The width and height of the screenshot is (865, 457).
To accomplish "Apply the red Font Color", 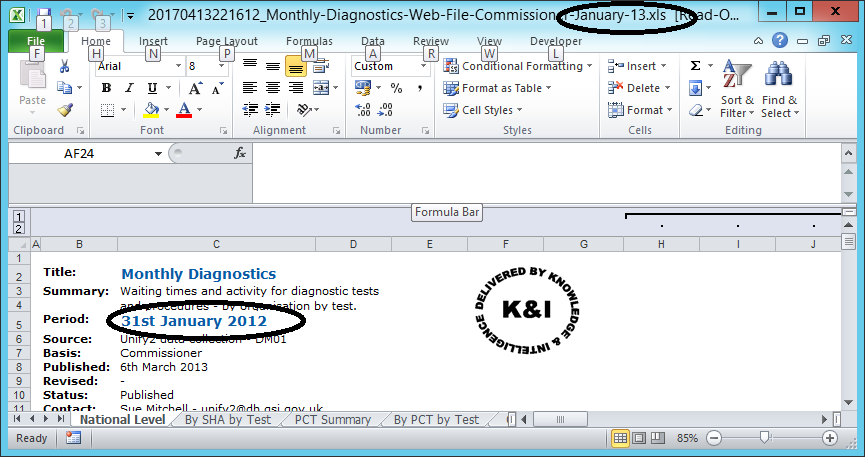I will [184, 110].
